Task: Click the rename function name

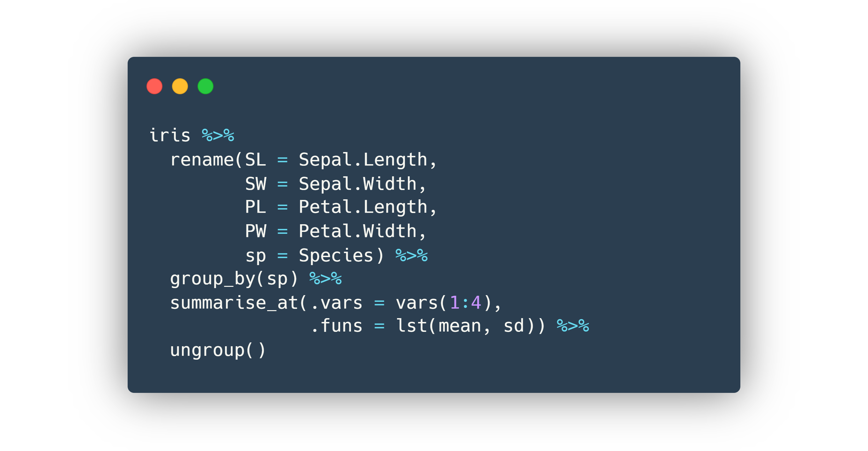Action: (202, 160)
